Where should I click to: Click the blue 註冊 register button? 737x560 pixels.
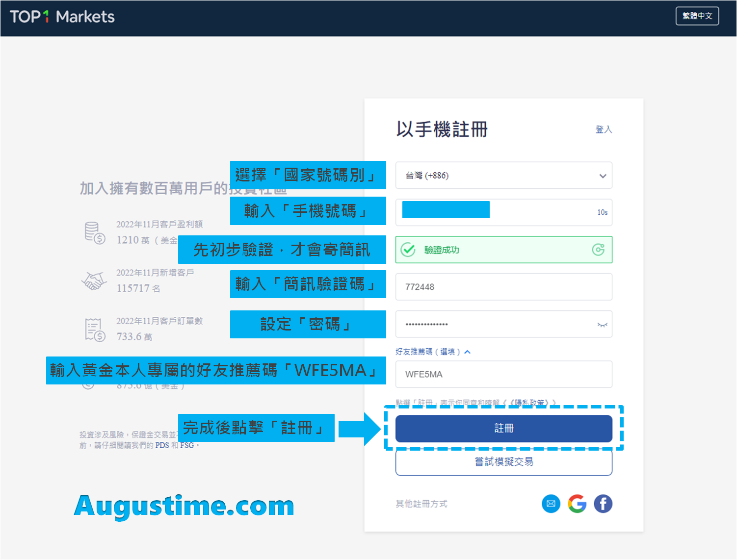click(x=504, y=429)
